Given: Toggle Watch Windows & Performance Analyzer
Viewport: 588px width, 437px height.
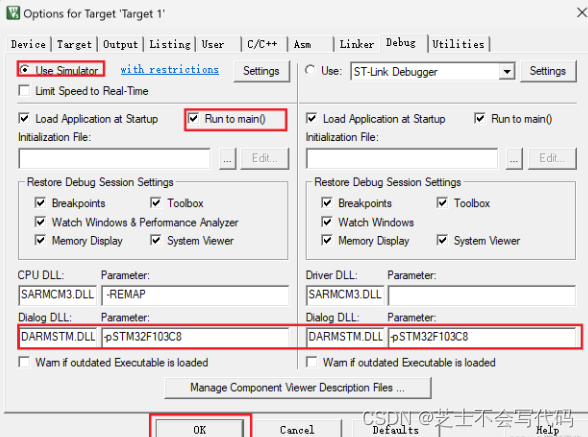Looking at the screenshot, I should pos(40,222).
